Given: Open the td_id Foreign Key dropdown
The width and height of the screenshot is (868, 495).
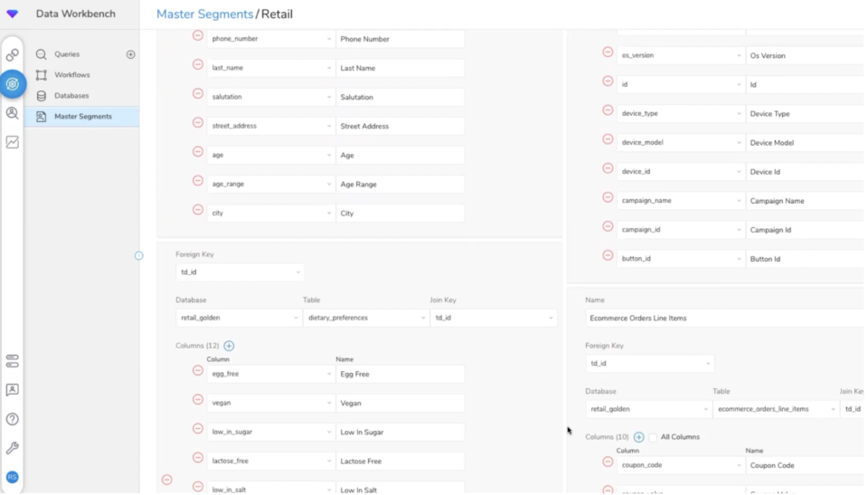Looking at the screenshot, I should tap(240, 272).
